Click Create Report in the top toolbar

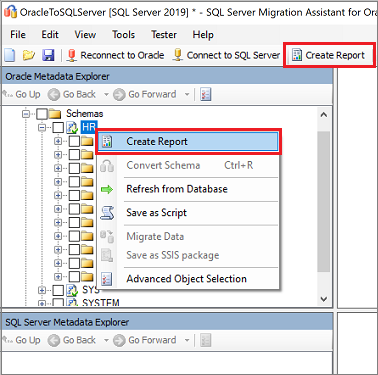[x=328, y=55]
